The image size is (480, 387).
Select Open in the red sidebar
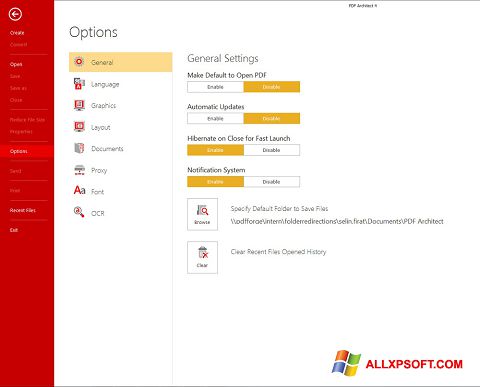point(16,64)
